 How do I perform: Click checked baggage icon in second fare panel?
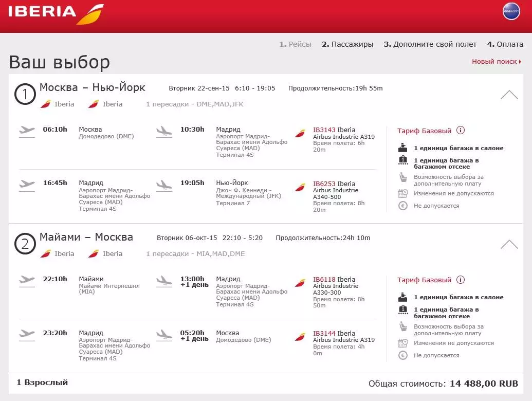click(403, 309)
